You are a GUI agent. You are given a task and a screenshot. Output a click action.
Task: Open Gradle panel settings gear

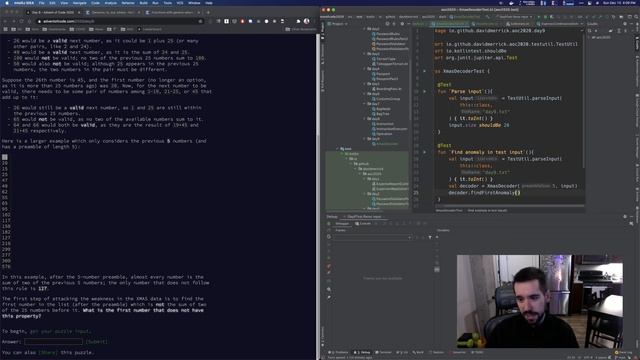(x=624, y=24)
